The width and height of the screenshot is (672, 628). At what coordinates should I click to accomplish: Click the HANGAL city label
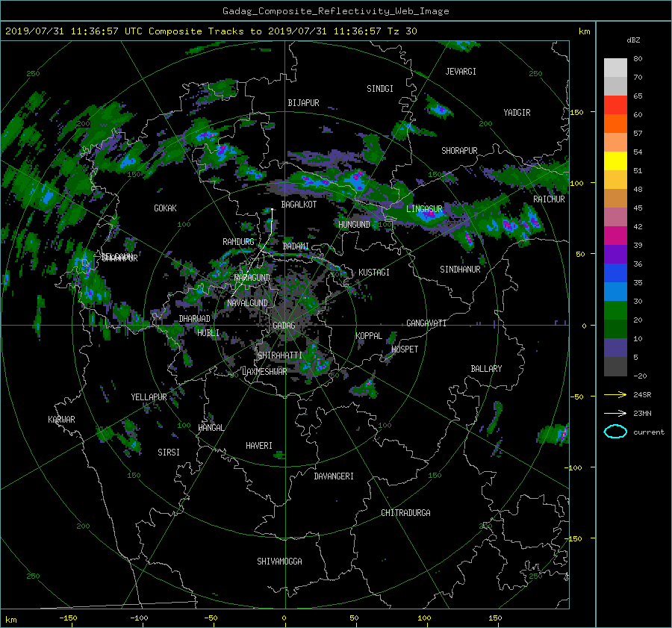(211, 428)
